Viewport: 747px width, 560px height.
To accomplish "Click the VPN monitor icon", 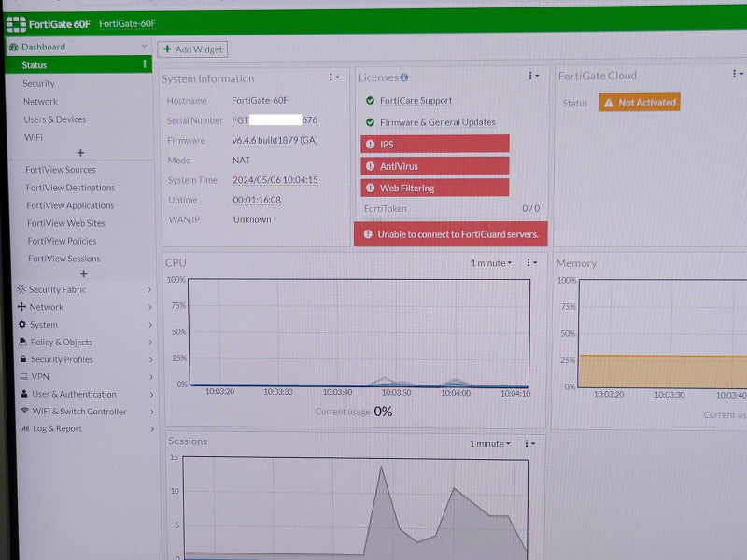I will (x=23, y=376).
